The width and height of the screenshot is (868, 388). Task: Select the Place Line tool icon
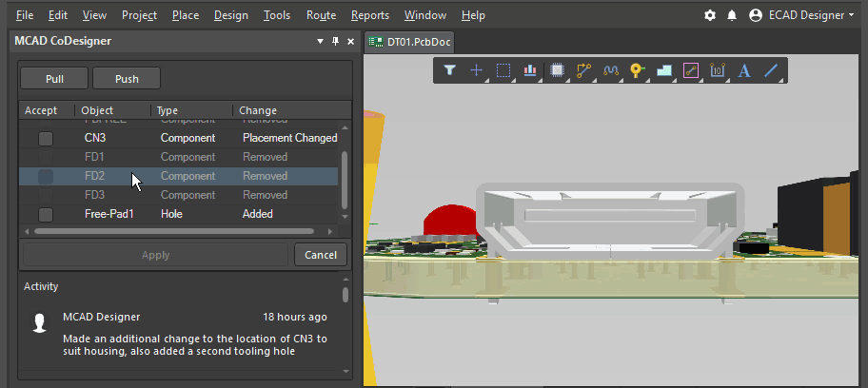[x=771, y=70]
